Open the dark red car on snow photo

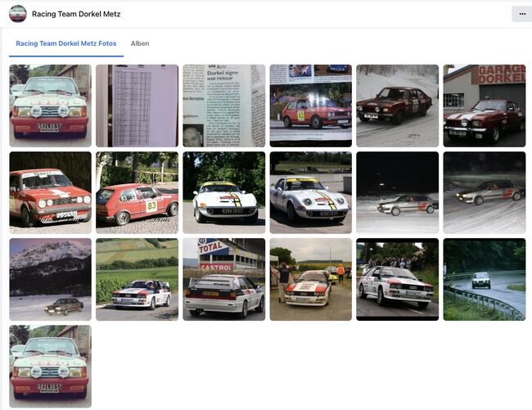click(397, 106)
